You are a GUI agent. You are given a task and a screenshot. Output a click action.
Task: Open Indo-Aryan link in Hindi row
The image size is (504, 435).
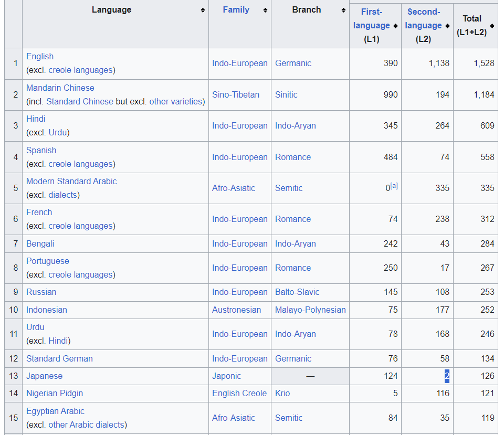[x=296, y=125]
